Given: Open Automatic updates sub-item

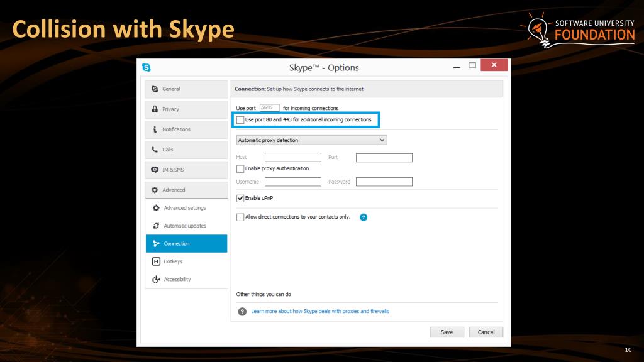Looking at the screenshot, I should [x=186, y=226].
